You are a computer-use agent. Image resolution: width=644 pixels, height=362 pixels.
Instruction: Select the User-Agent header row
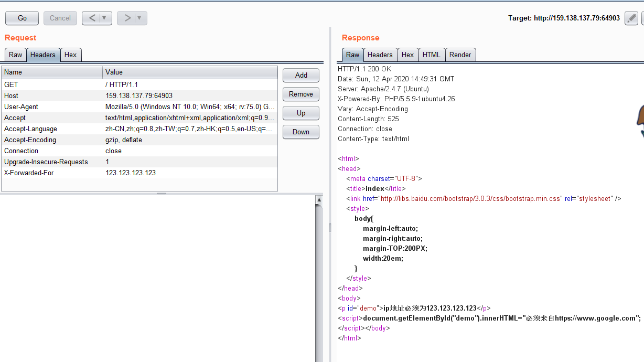click(x=139, y=107)
